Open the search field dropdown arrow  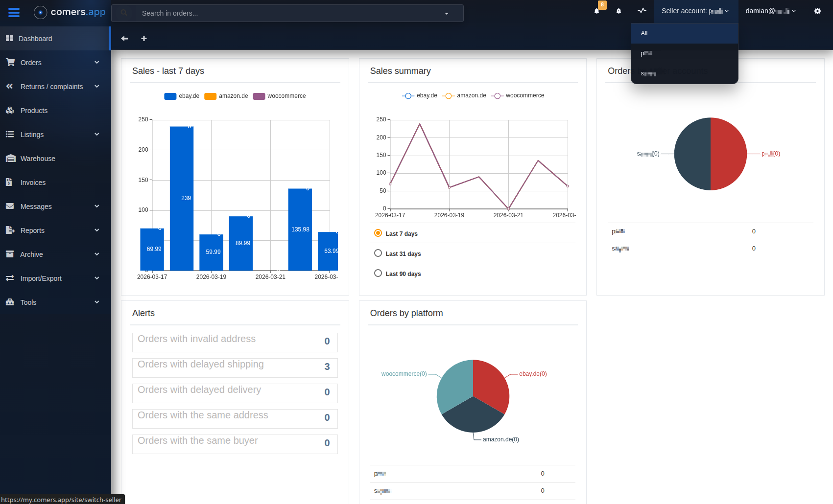click(x=447, y=14)
